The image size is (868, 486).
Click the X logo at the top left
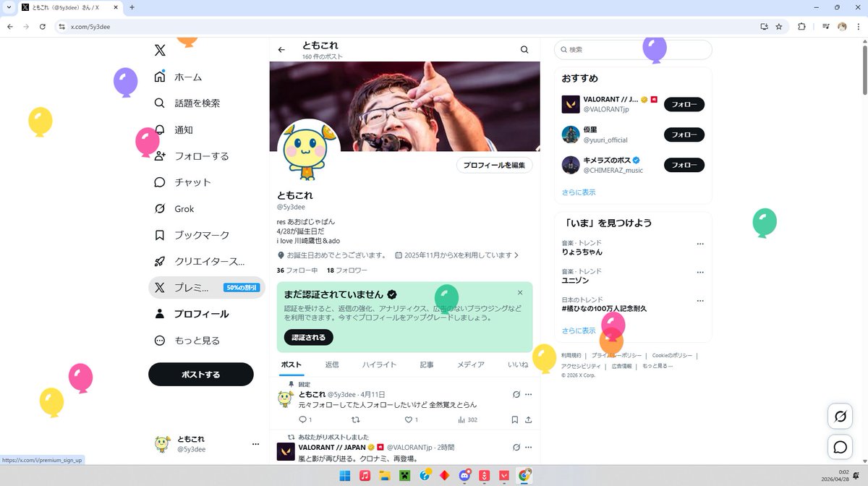pyautogui.click(x=159, y=50)
